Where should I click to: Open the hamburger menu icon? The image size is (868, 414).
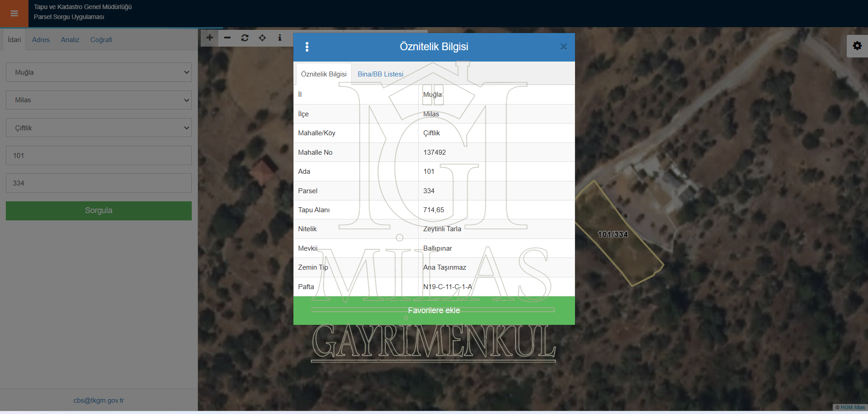tap(14, 13)
